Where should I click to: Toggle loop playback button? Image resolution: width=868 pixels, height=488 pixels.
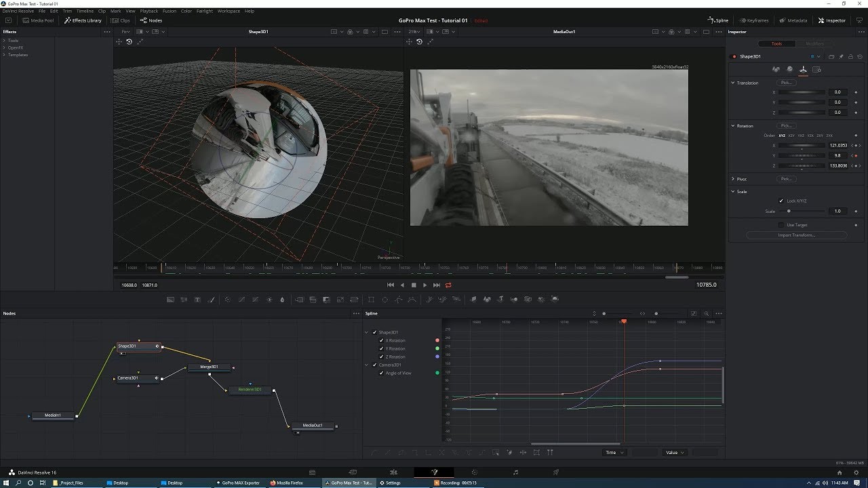[x=448, y=285]
